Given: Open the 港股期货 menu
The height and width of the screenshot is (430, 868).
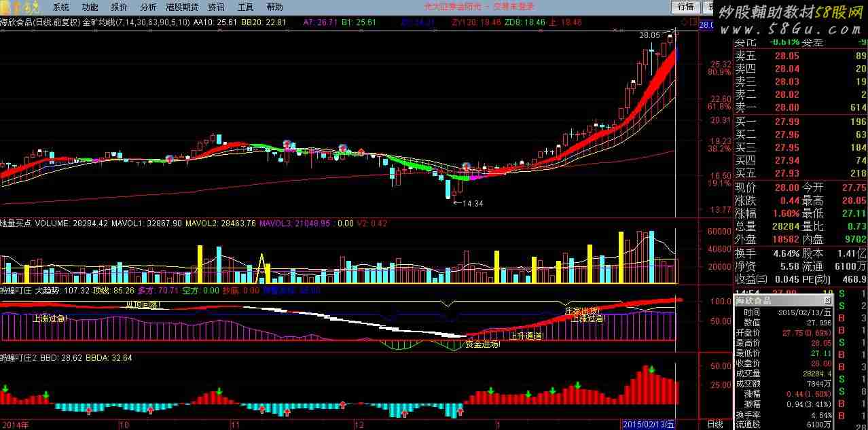Looking at the screenshot, I should pos(182,7).
